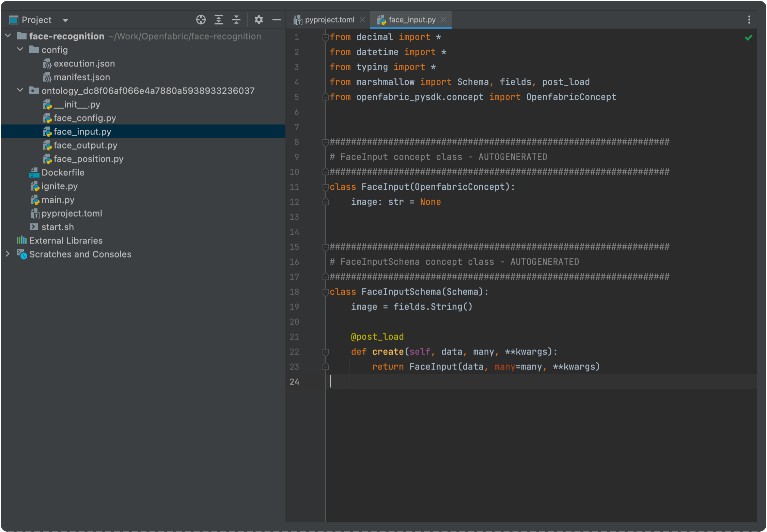Screen dimensions: 767x532
Task: Click the settings gear icon in project panel
Action: click(259, 19)
